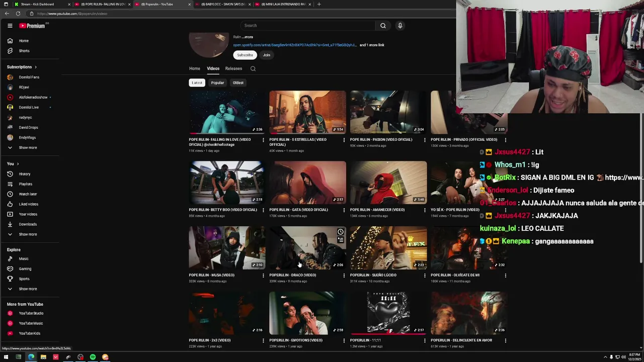
Task: Reload the page with browser refresh icon
Action: (18, 14)
